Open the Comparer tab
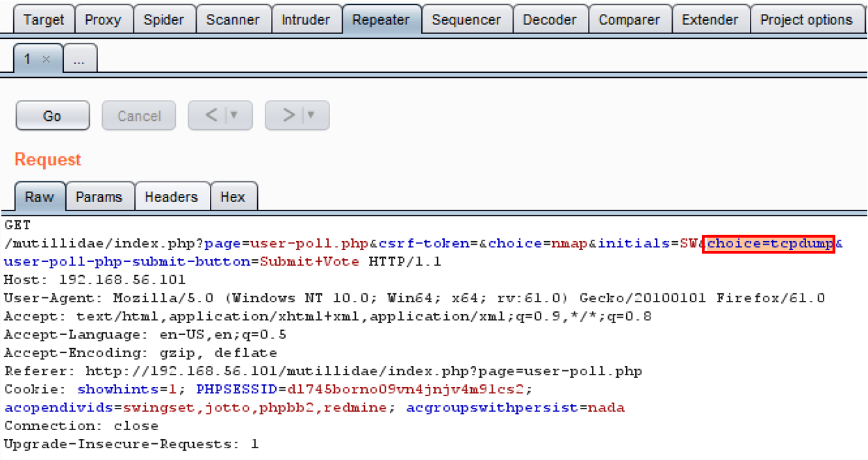868x460 pixels. pyautogui.click(x=630, y=19)
